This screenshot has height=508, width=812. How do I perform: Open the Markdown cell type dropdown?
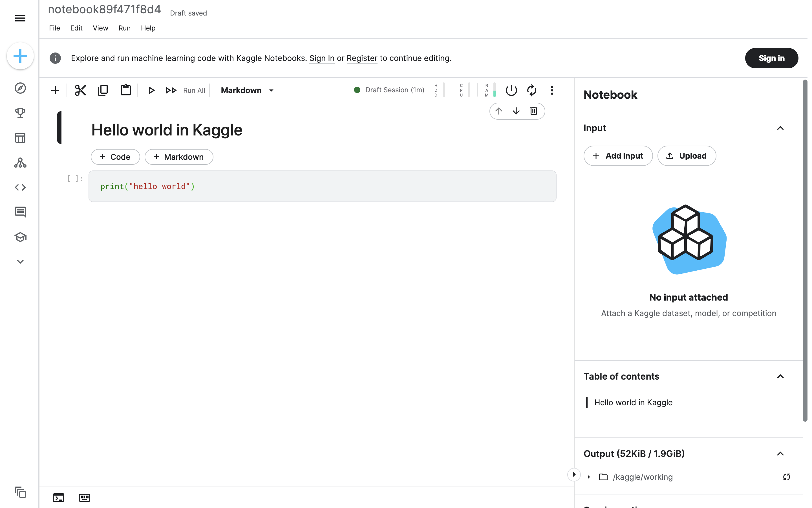247,90
